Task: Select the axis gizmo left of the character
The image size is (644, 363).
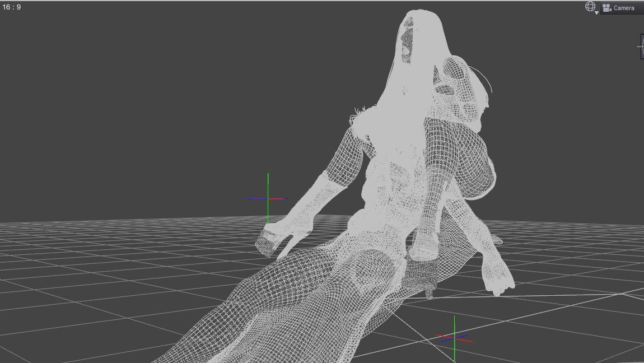Action: 268,199
